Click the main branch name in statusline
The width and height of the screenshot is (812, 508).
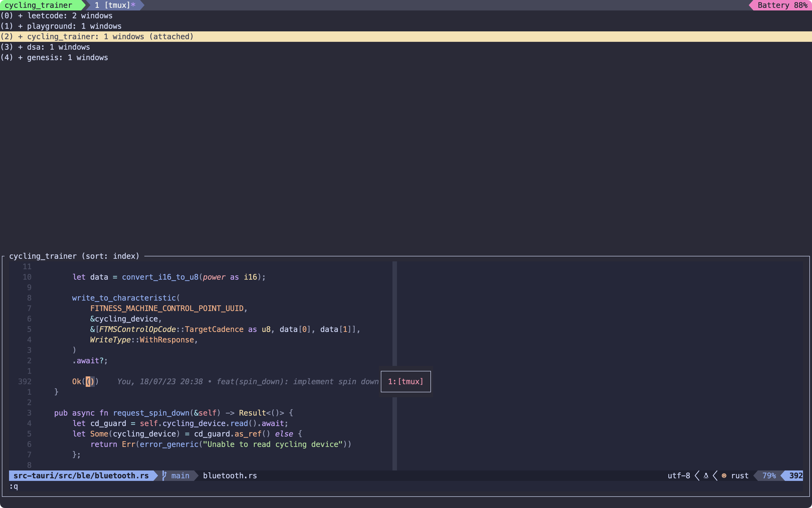(x=180, y=475)
